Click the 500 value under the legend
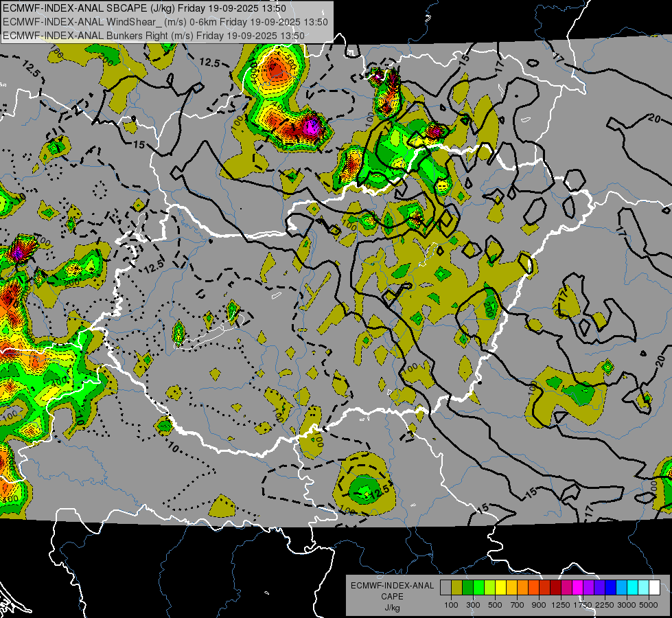 pos(495,605)
